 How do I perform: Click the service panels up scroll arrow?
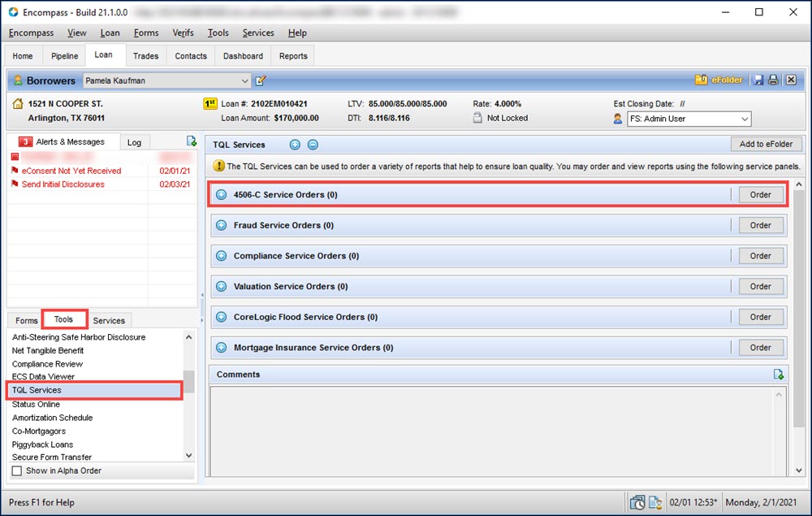pos(798,184)
